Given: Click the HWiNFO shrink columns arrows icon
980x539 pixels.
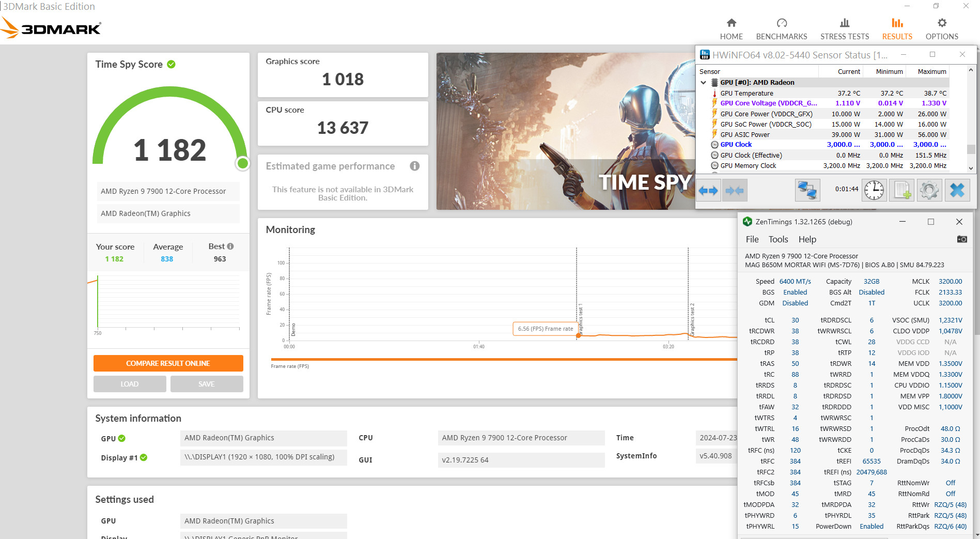Looking at the screenshot, I should [x=734, y=191].
